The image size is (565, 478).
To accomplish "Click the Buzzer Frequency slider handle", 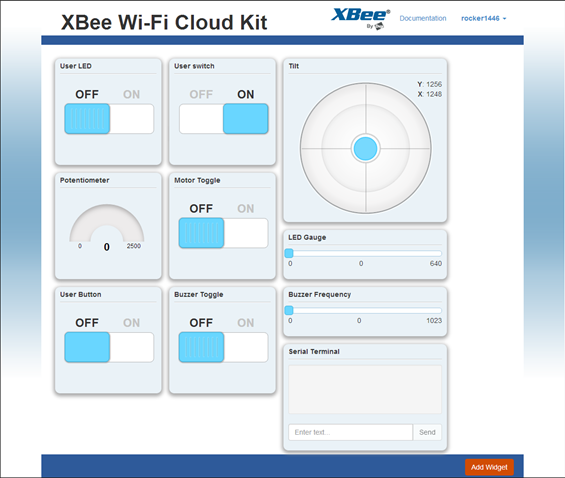I will pos(289,310).
